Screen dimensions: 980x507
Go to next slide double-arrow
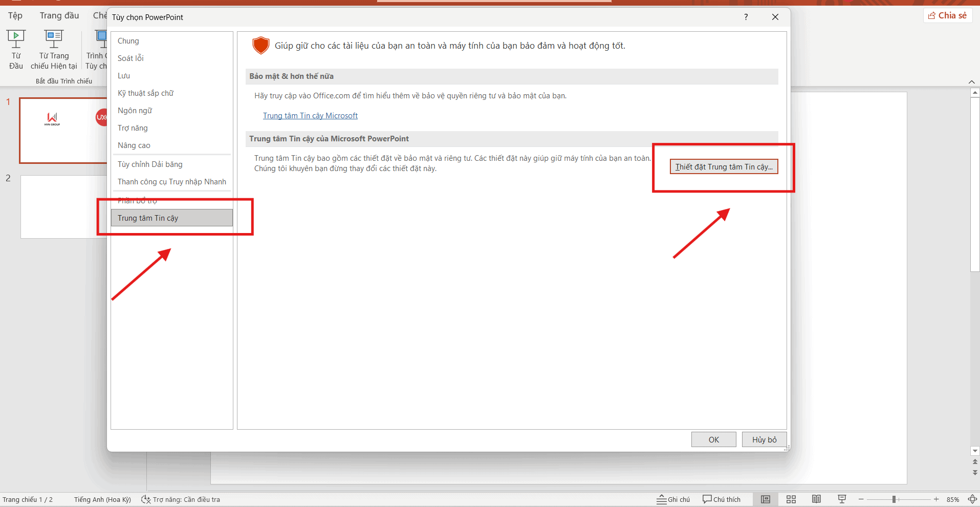975,472
